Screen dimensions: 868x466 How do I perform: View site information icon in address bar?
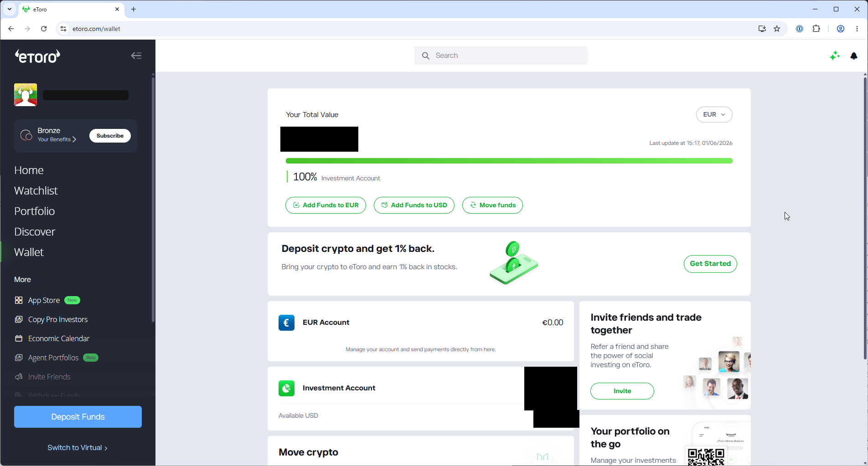click(63, 29)
